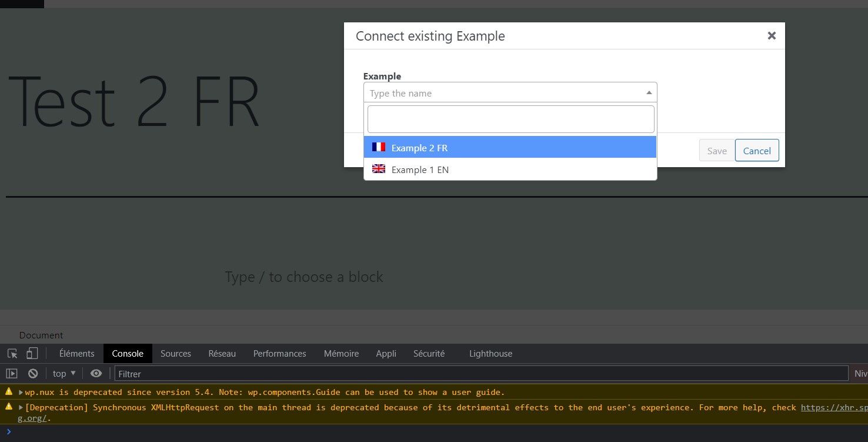Click the Connect existing Example dialog title
The image size is (868, 442).
(x=430, y=36)
